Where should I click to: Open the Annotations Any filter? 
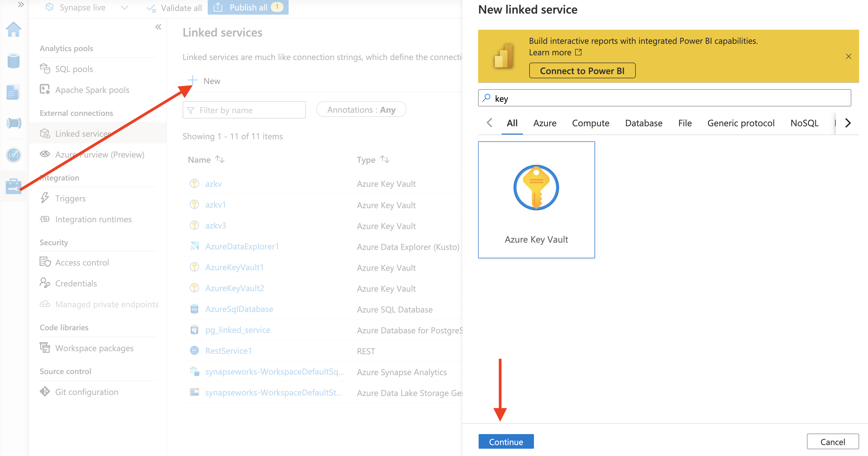361,110
